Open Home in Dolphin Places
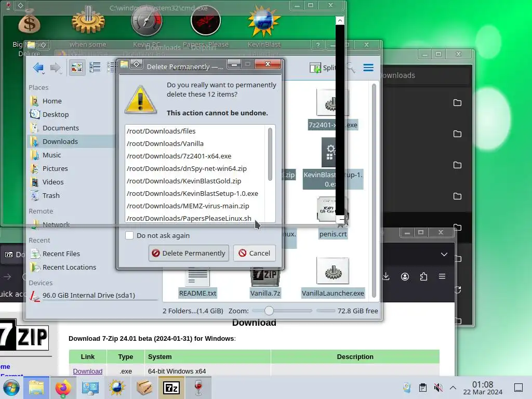532x399 pixels. (x=52, y=101)
